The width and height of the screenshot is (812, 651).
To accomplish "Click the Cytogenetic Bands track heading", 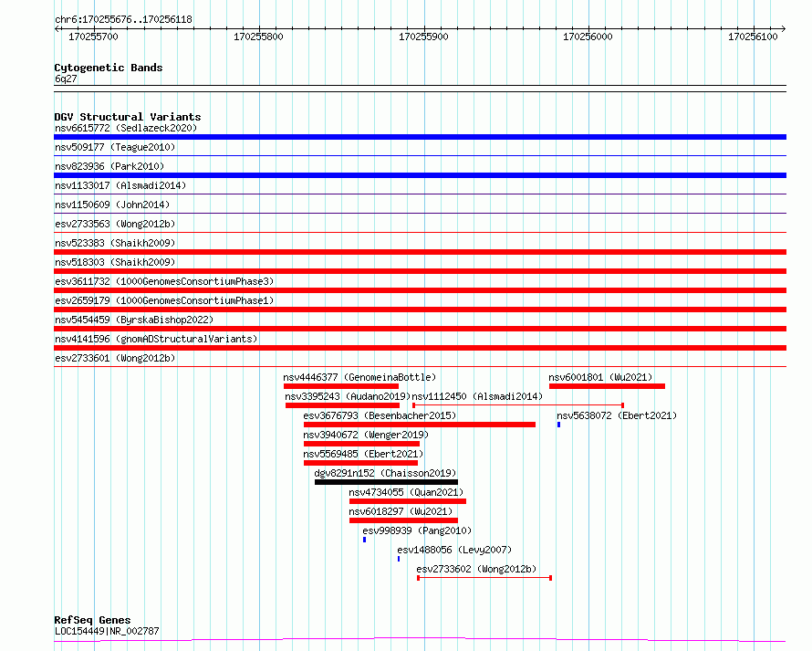I will 109,68.
